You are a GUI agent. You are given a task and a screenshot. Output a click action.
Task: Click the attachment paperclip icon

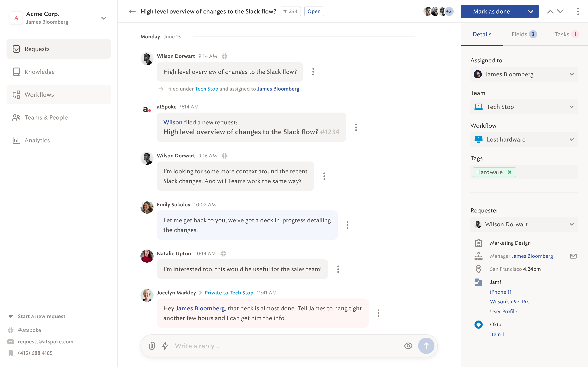click(x=152, y=346)
